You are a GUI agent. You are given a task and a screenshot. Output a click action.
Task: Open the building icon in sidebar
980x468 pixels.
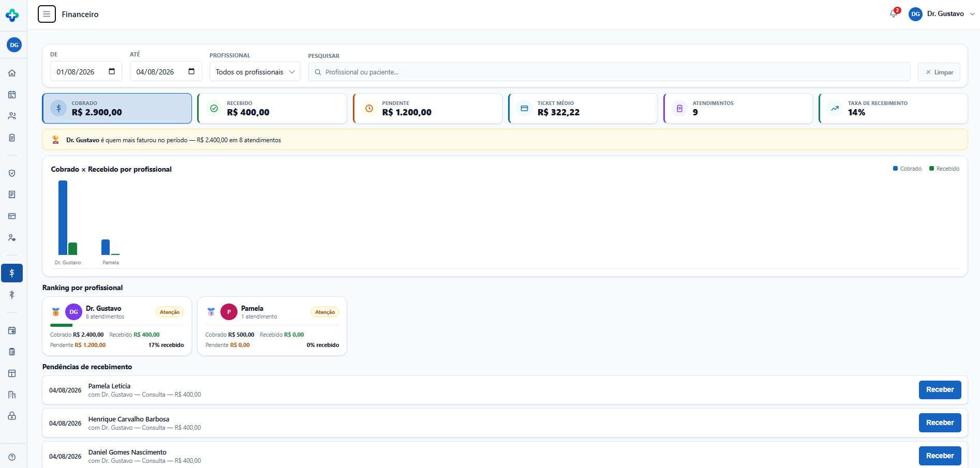point(12,395)
